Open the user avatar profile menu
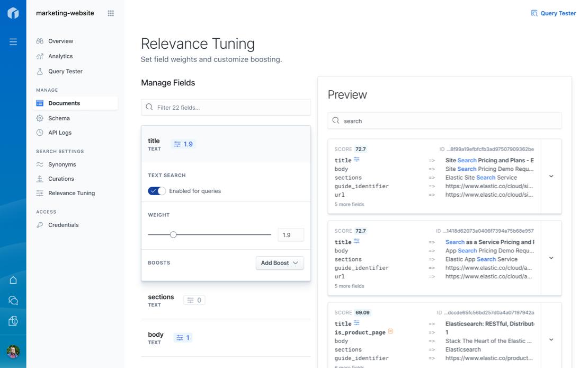The width and height of the screenshot is (588, 368). point(13,352)
